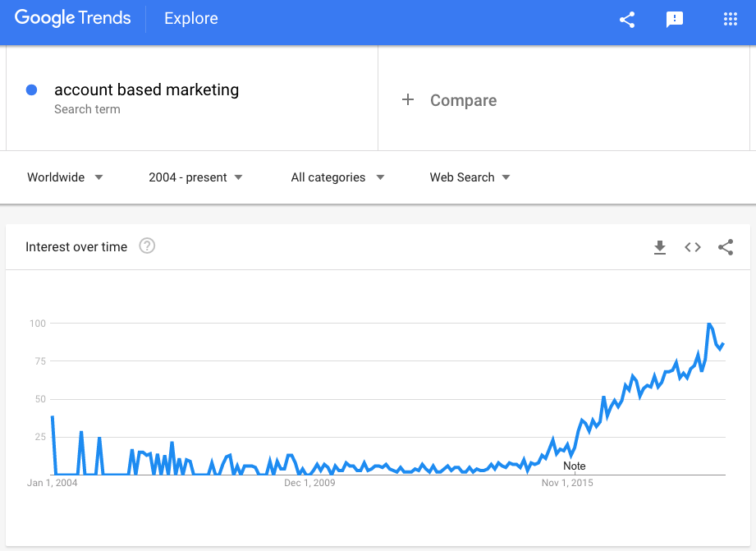Open the send feedback icon
The width and height of the screenshot is (756, 551).
[674, 20]
